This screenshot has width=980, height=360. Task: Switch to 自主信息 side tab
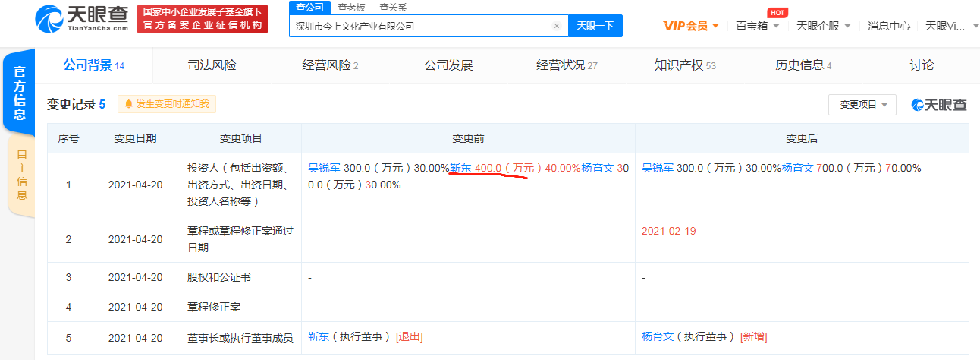click(x=21, y=175)
